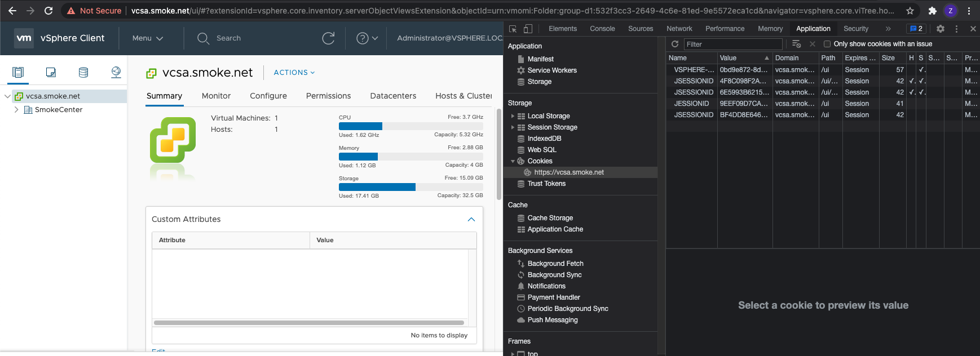Screen dimensions: 980x356
Task: Switch to the Permissions tab
Action: pyautogui.click(x=328, y=96)
